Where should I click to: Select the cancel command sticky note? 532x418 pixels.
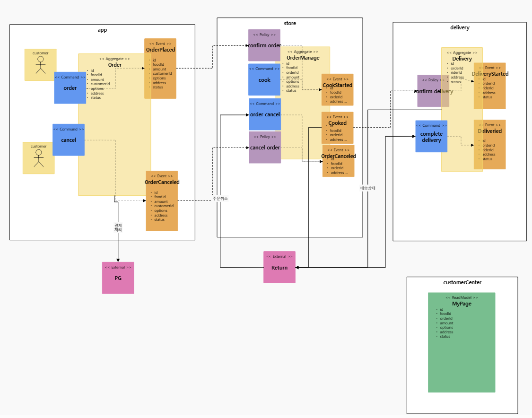[68, 140]
